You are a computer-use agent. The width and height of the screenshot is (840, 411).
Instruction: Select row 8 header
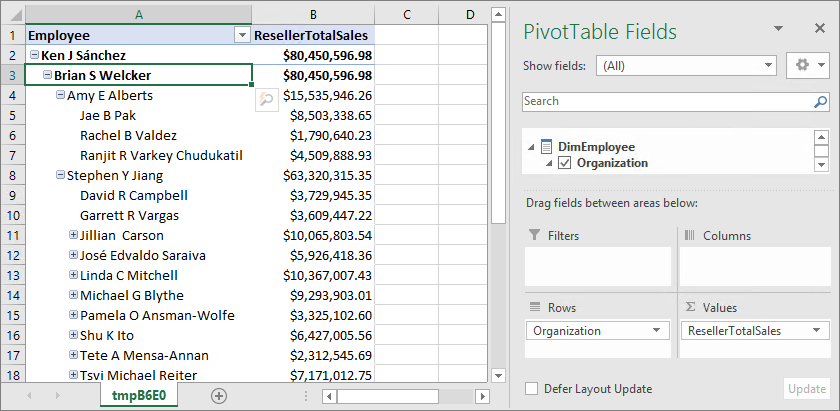click(x=13, y=175)
